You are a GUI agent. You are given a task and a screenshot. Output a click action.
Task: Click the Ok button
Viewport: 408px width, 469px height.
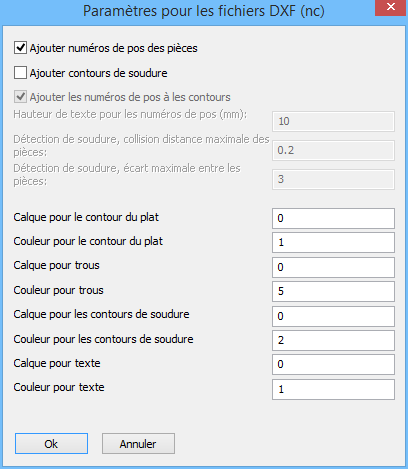[51, 444]
